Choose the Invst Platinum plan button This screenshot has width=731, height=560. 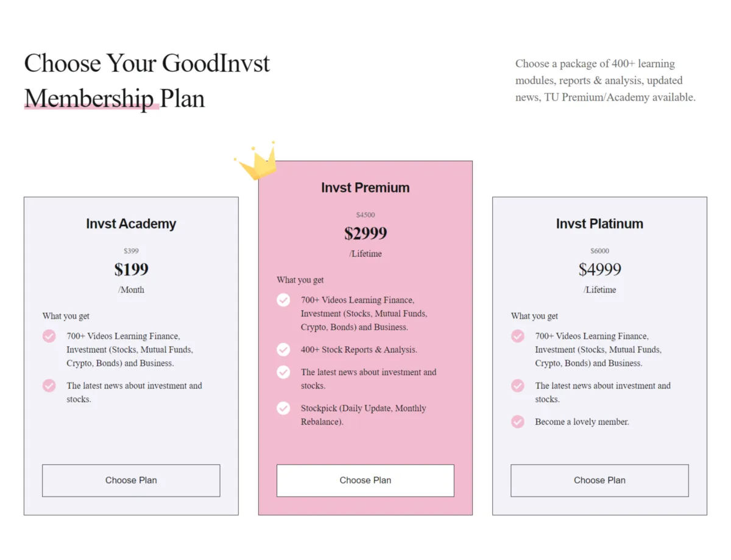tap(599, 480)
